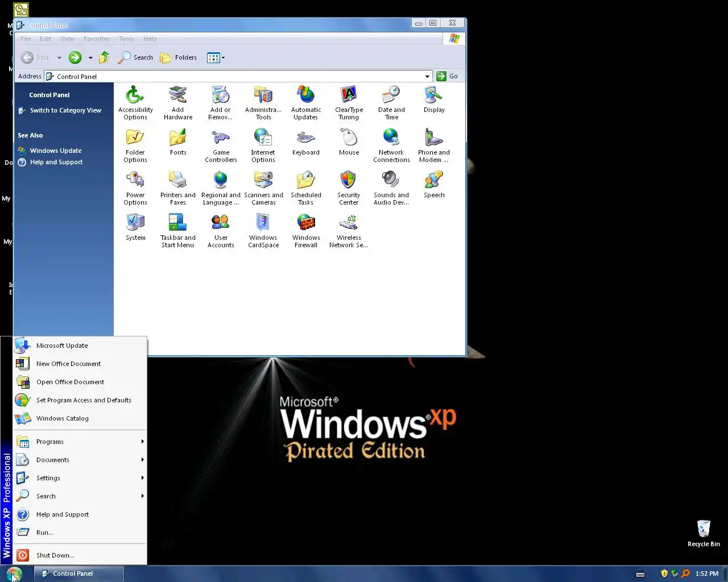This screenshot has width=728, height=582.
Task: Open Accessibility Options applet
Action: [135, 103]
